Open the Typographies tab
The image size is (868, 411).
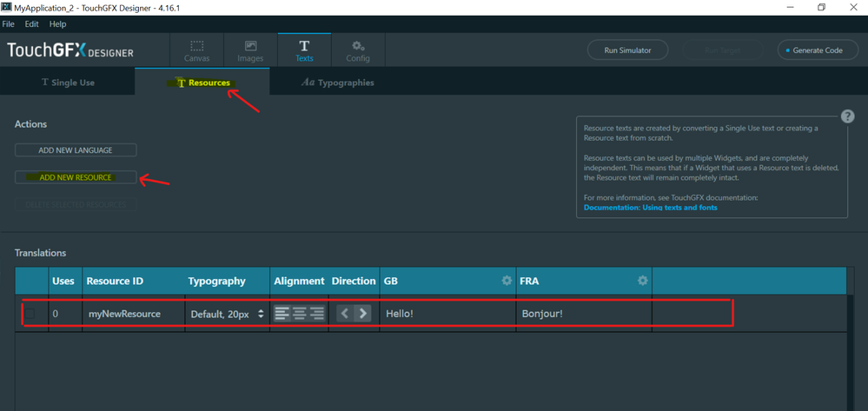pyautogui.click(x=337, y=83)
